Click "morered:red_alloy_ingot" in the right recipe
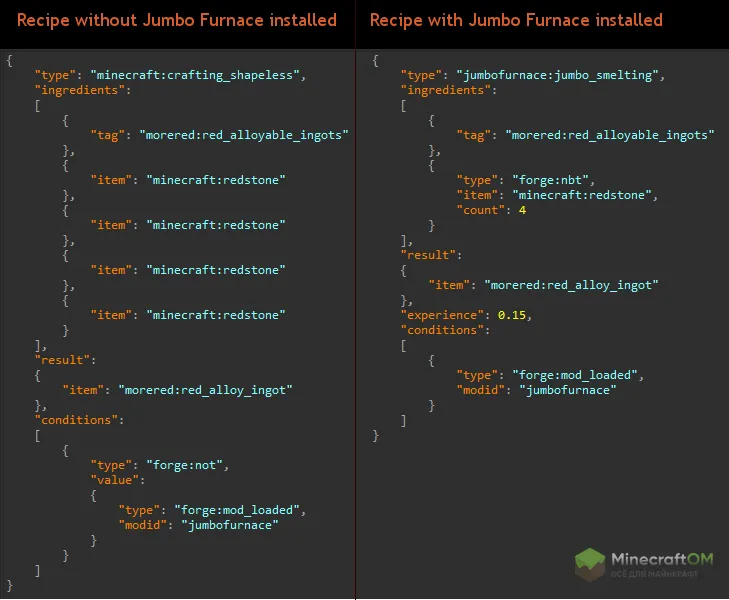729x600 pixels. pos(571,285)
